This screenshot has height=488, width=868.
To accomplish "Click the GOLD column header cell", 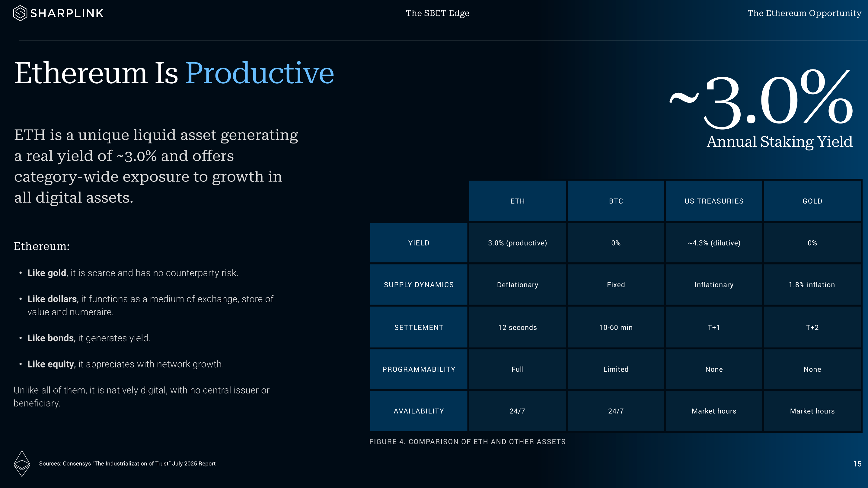I will 812,201.
